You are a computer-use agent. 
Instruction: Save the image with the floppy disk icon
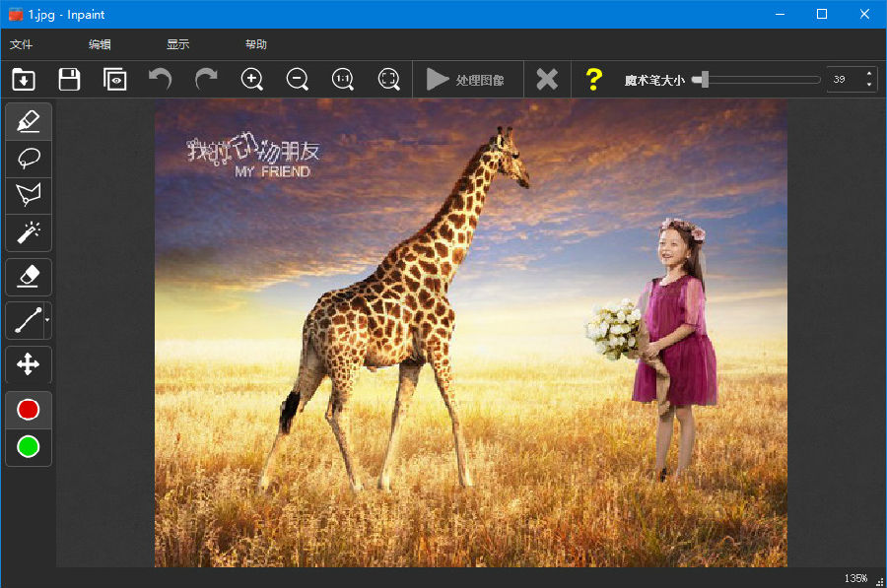69,79
